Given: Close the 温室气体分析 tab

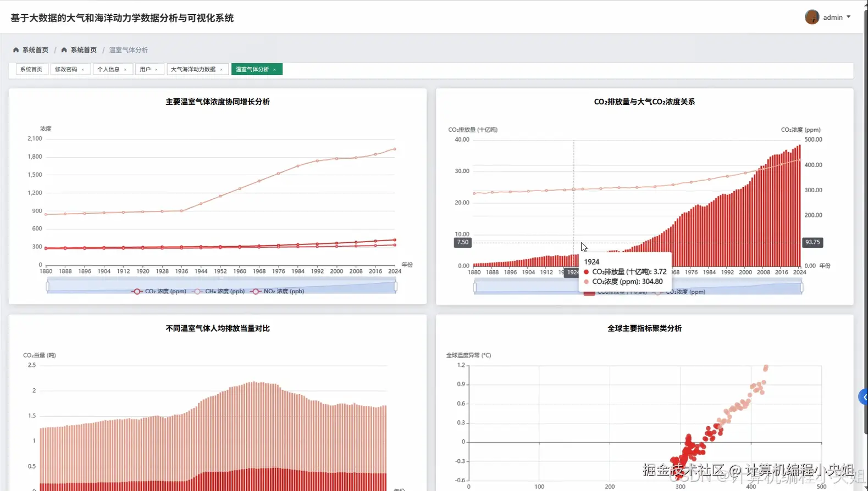Looking at the screenshot, I should point(275,70).
